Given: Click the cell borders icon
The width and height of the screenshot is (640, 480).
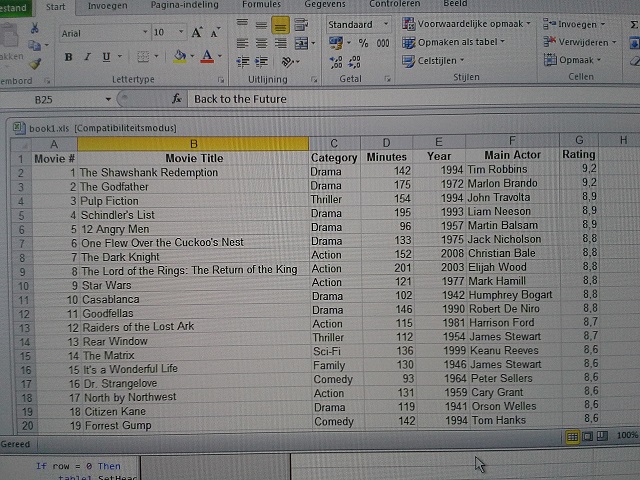Looking at the screenshot, I should (x=143, y=56).
